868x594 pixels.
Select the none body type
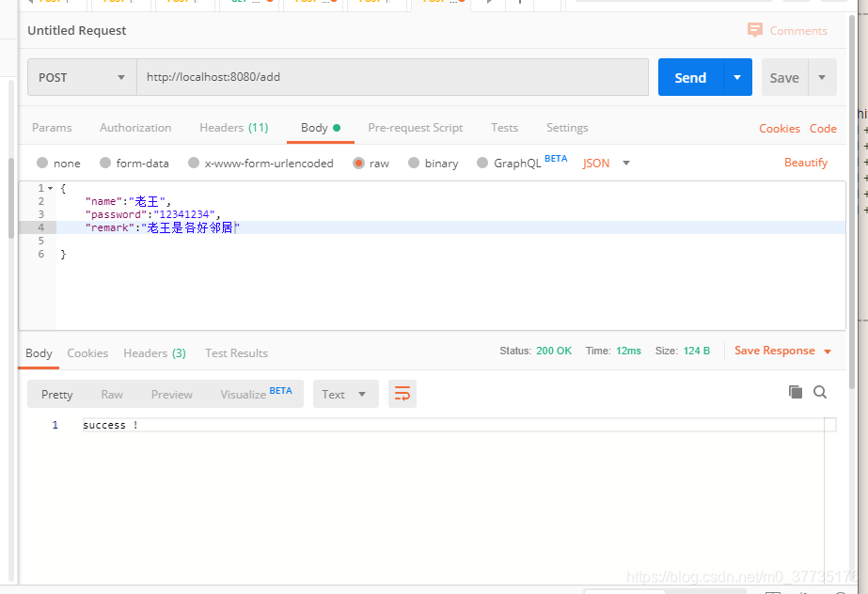(x=42, y=163)
